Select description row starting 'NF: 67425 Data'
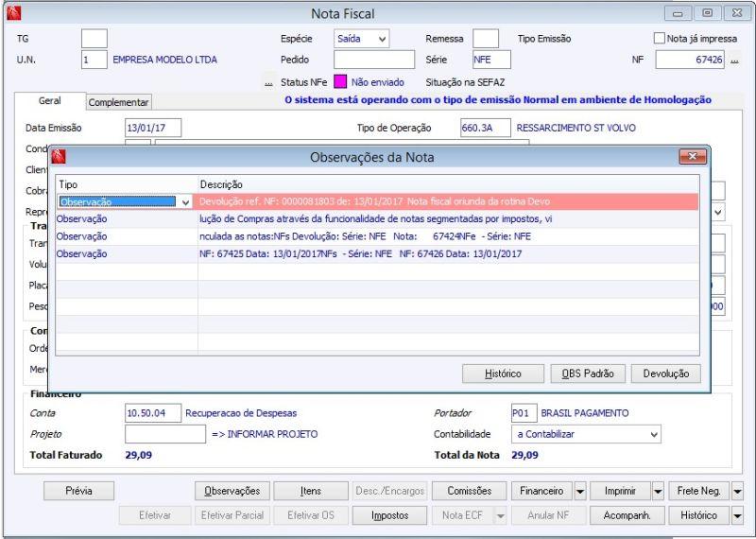 (x=448, y=253)
